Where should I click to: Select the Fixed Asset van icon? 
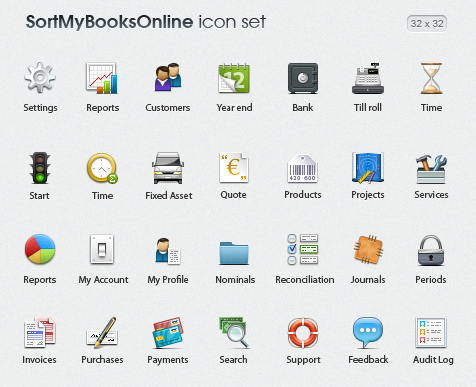168,168
